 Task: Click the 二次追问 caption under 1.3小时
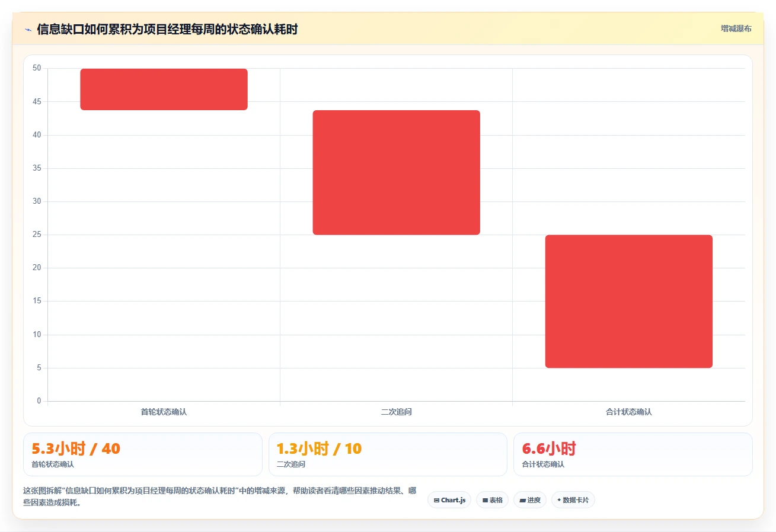(x=291, y=464)
